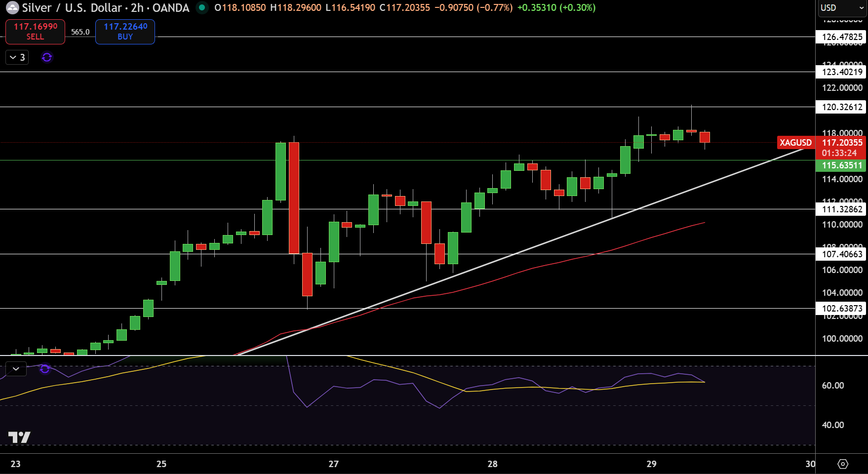Click date 27 on the time axis
This screenshot has height=474, width=868.
pos(334,464)
